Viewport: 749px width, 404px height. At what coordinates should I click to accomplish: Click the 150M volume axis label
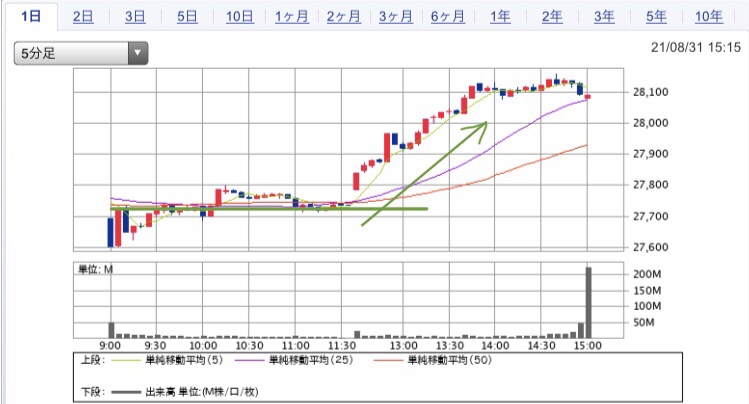point(647,290)
